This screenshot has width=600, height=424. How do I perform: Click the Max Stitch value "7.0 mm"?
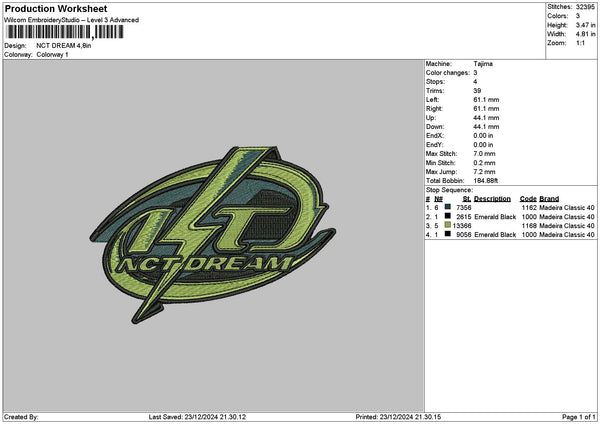484,154
